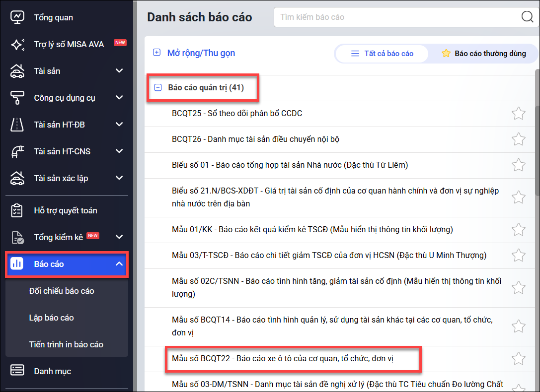Image resolution: width=540 pixels, height=392 pixels.
Task: Click the Tài sản HT-ĐB road icon
Action: [x=17, y=125]
